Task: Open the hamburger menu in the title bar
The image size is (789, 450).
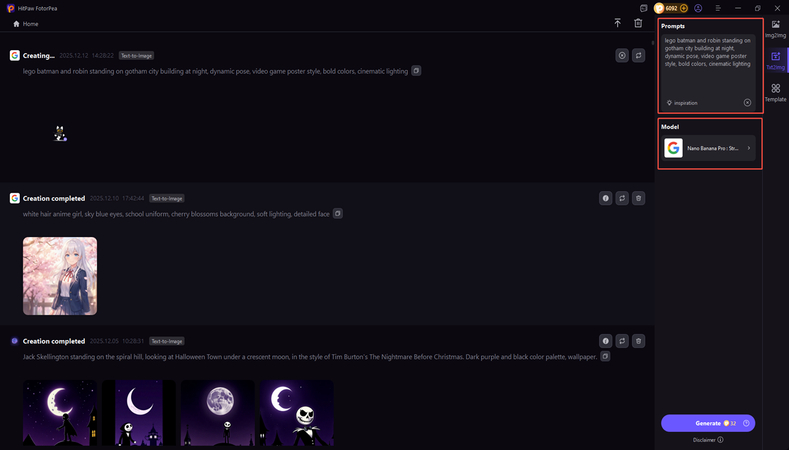Action: [717, 8]
